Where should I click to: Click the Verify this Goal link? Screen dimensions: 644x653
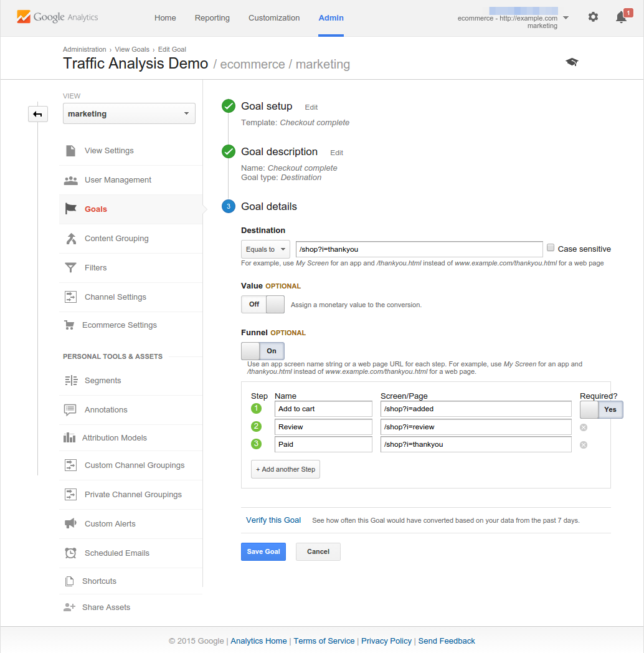[x=273, y=520]
